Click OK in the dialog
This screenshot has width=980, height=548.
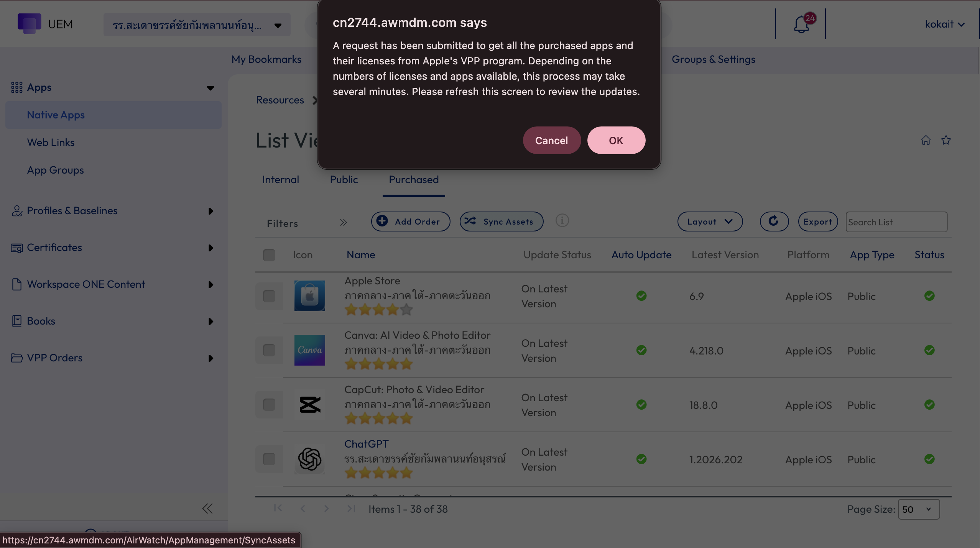(616, 140)
